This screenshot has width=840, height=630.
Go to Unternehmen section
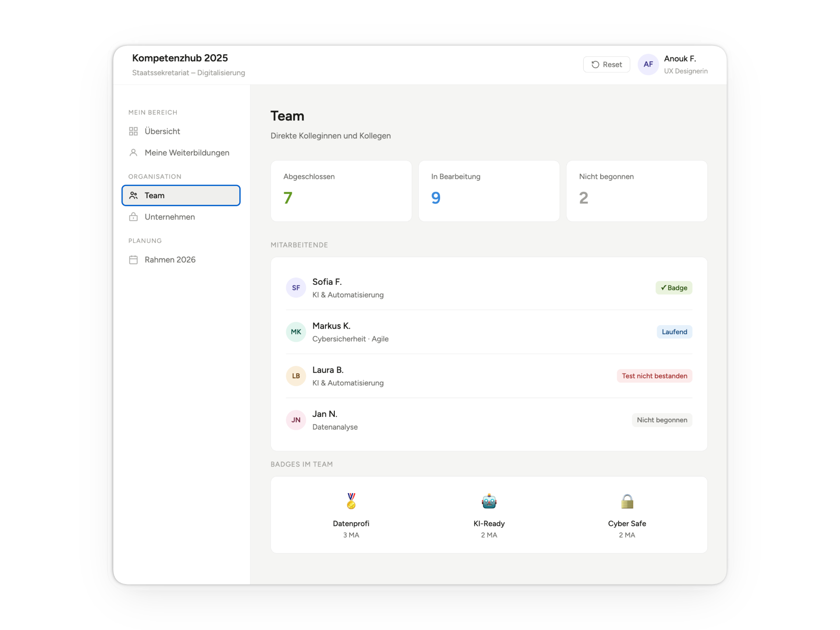click(x=181, y=217)
